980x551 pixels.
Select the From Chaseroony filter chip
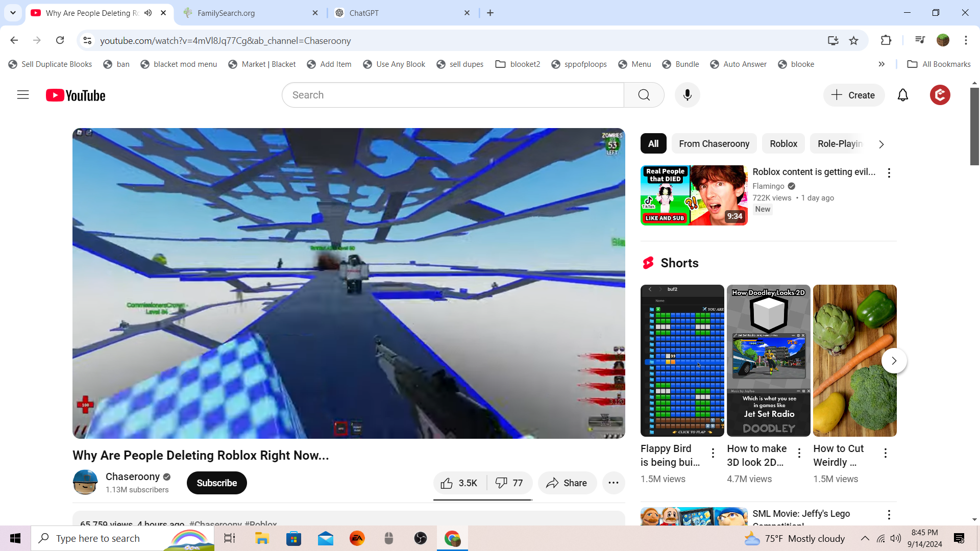pyautogui.click(x=714, y=144)
